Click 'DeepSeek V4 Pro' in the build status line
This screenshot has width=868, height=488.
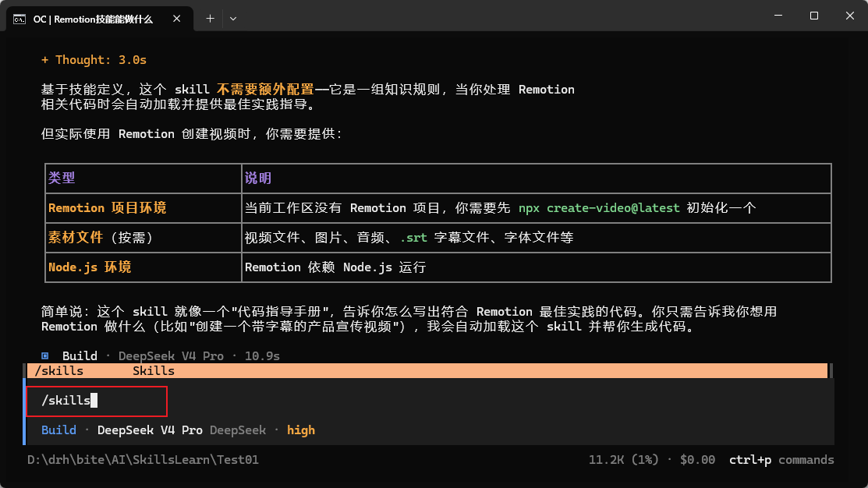click(171, 355)
